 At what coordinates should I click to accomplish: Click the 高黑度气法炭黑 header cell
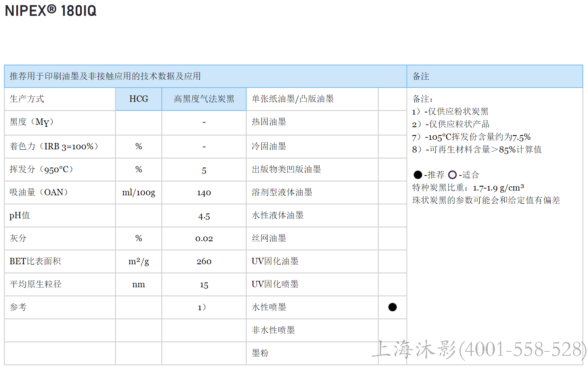click(203, 99)
